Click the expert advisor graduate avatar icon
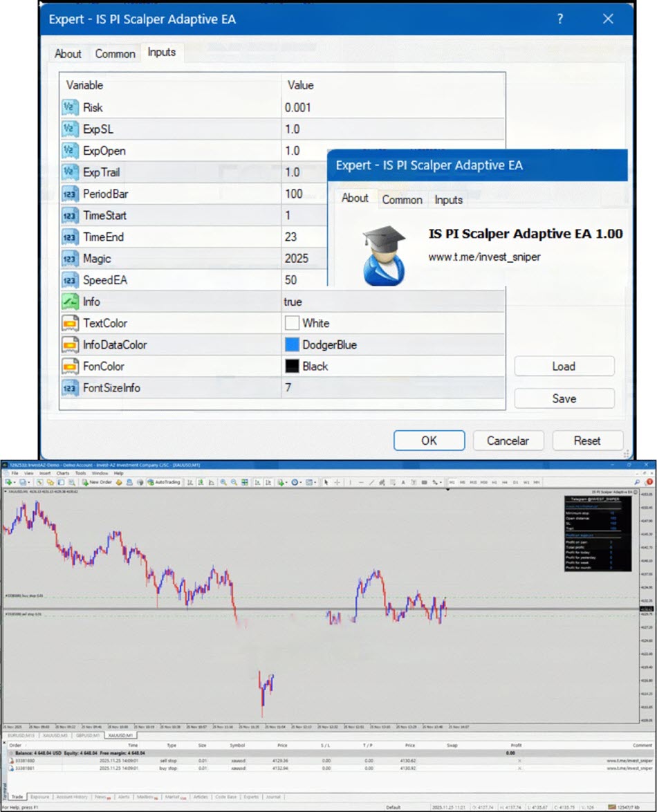Screen dimensions: 657x812 click(384, 255)
